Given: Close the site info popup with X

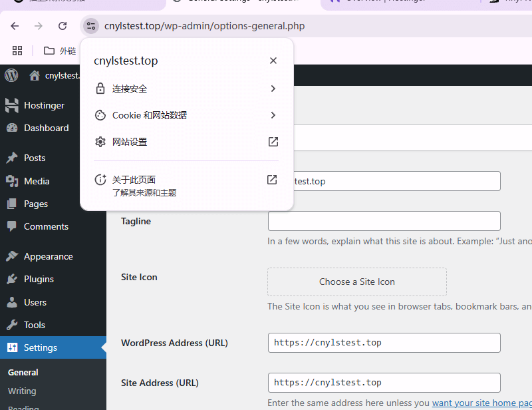Looking at the screenshot, I should [273, 61].
